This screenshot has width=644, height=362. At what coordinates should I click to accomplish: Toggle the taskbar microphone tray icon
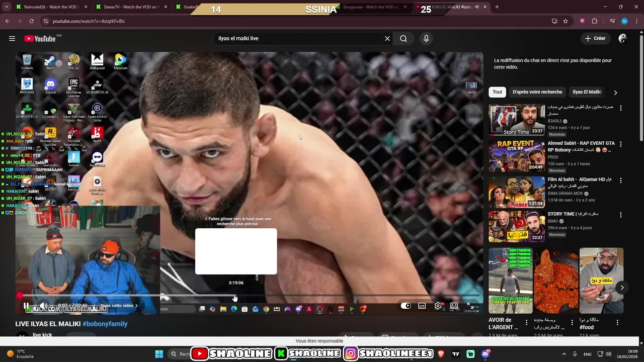[x=575, y=354]
